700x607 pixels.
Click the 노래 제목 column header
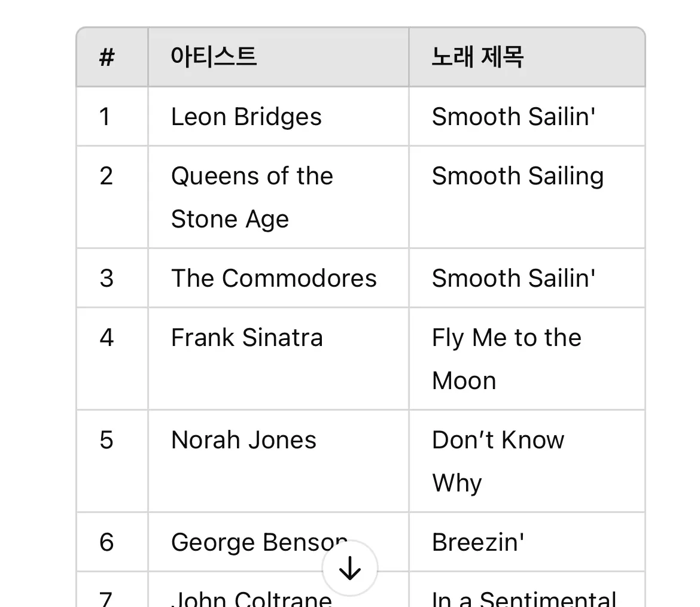[x=477, y=57]
